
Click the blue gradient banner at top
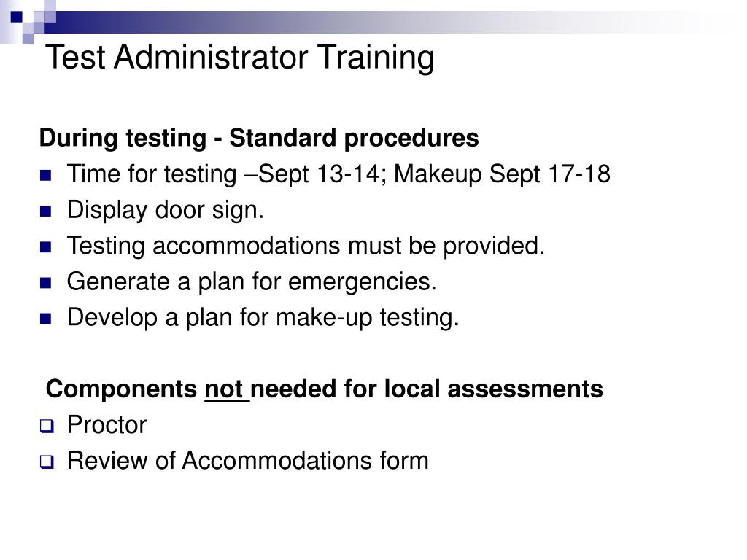point(381,23)
